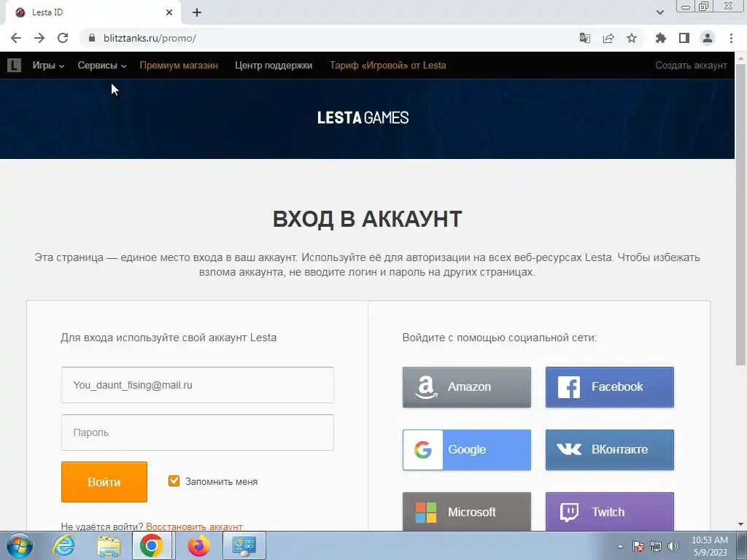
Task: Open the control panel taskbar app
Action: pyautogui.click(x=244, y=545)
